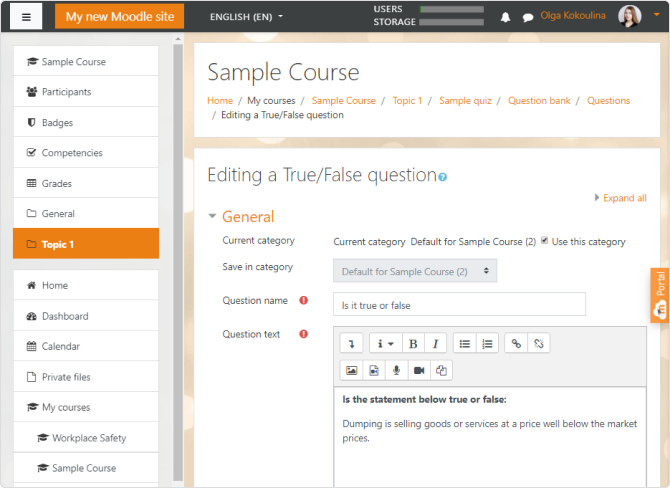Click Expand all link

point(624,198)
